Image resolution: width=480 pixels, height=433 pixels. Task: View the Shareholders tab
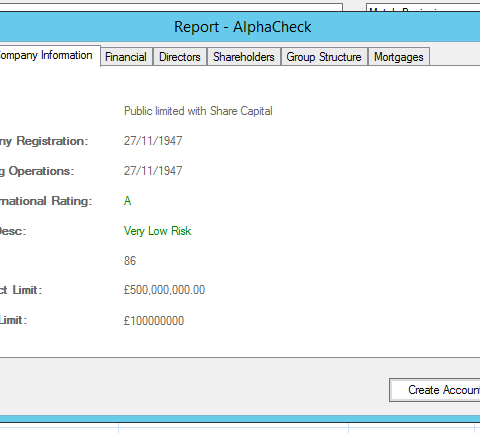(244, 57)
